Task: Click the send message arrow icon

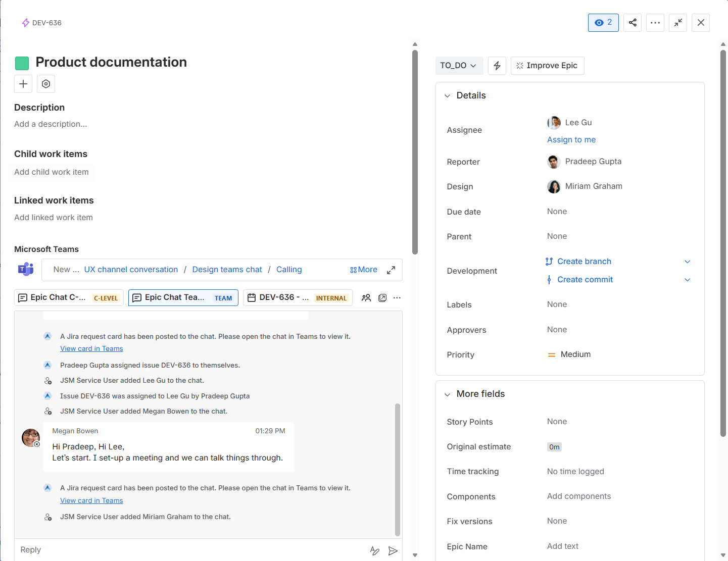Action: 393,551
